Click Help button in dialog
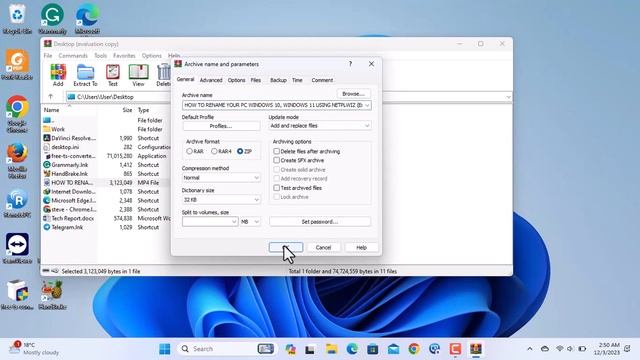 (x=361, y=247)
